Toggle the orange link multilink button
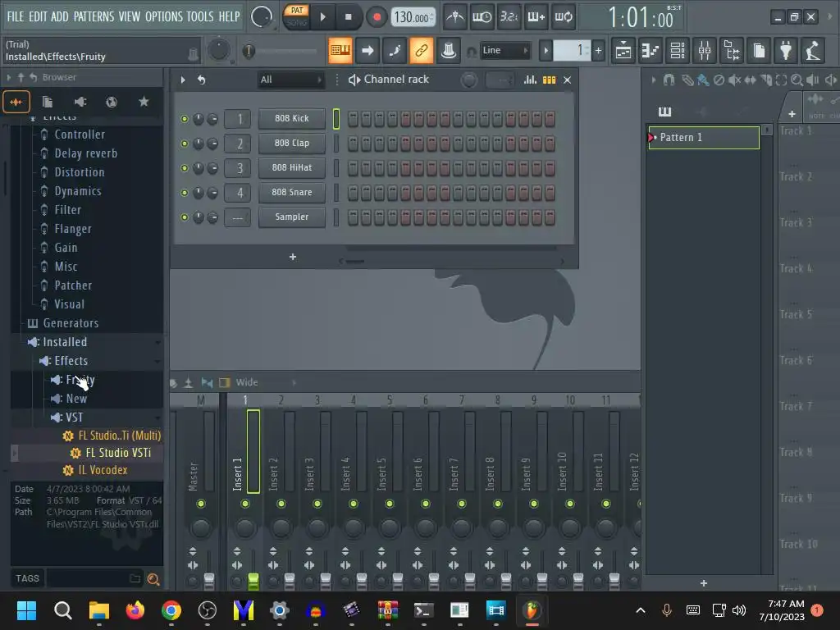 pos(422,51)
